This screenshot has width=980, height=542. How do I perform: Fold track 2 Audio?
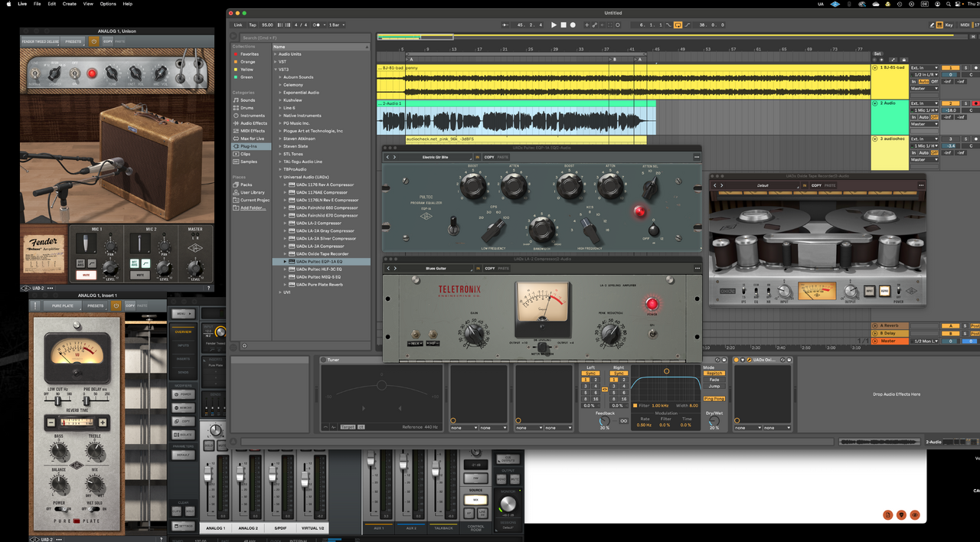[x=875, y=103]
